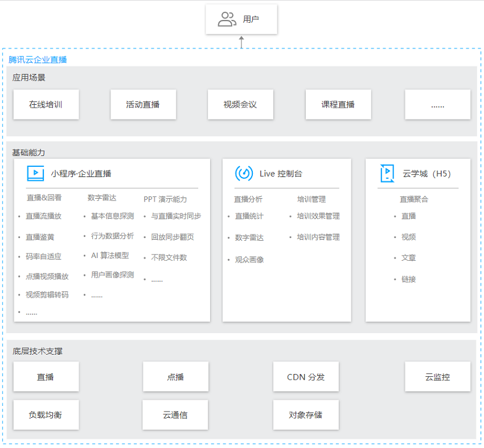Click the 链接 bullet in 云学城 card
Image resolution: width=484 pixels, height=448 pixels.
409,280
